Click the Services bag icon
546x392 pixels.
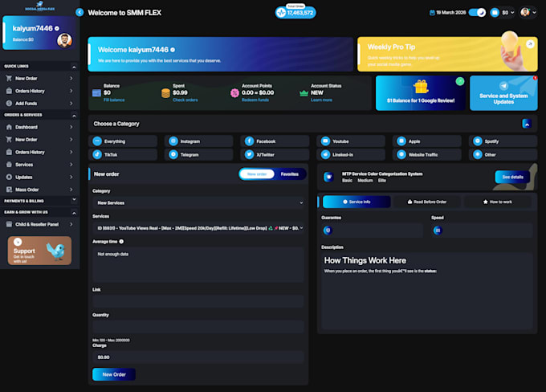click(9, 165)
